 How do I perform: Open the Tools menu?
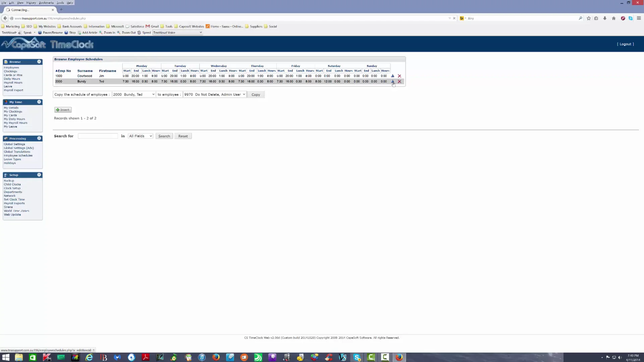(60, 3)
